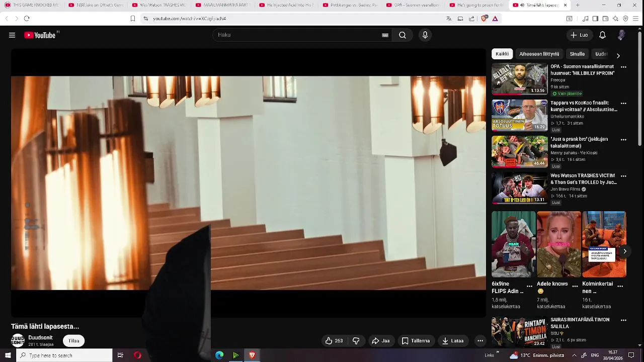Switch to 1090 Jake on Offset's tab
The width and height of the screenshot is (644, 362).
pos(96,5)
